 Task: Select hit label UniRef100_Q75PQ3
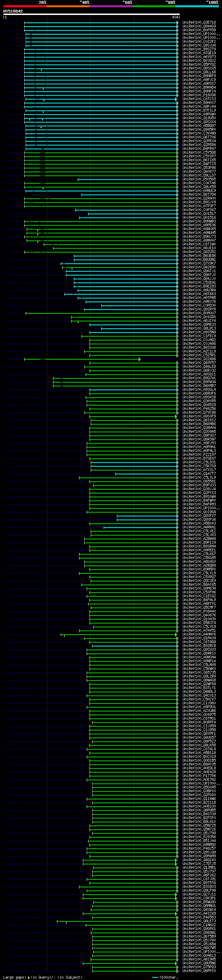[x=199, y=967]
